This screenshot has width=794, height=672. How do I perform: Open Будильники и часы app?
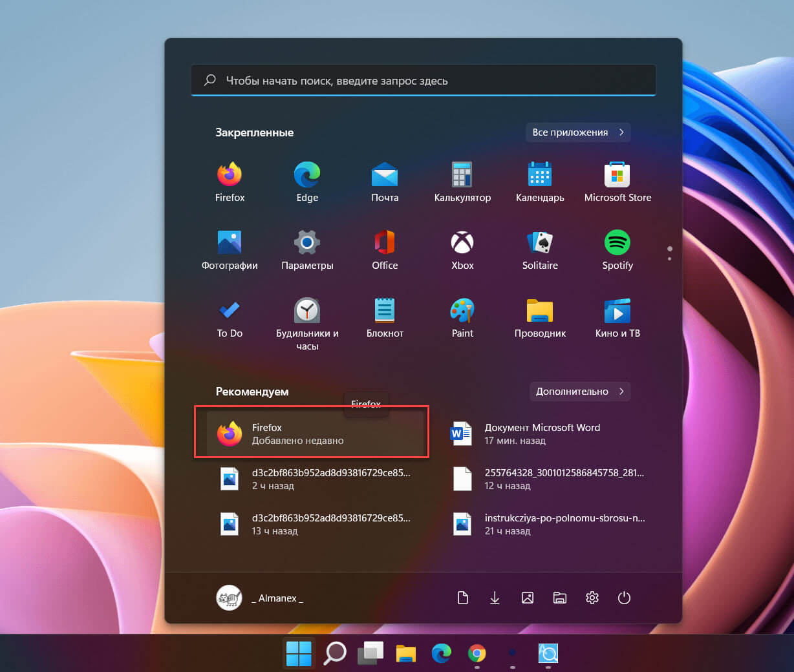coord(307,324)
